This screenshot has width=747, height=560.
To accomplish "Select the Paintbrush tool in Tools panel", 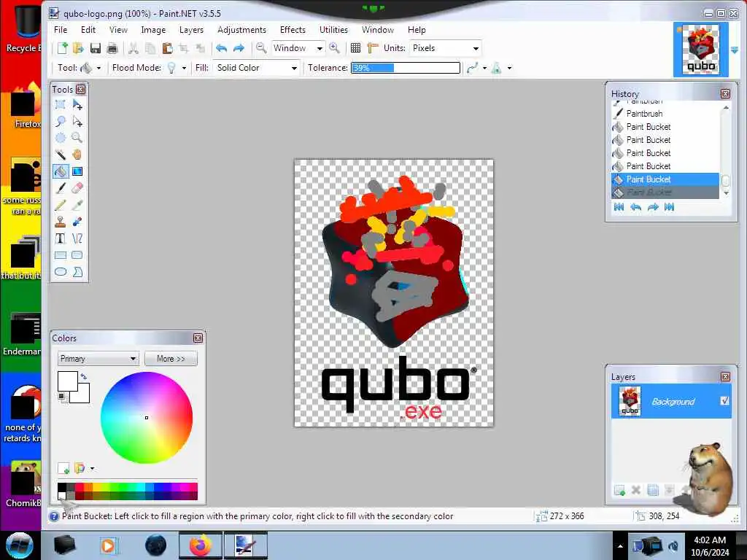I will pyautogui.click(x=61, y=188).
